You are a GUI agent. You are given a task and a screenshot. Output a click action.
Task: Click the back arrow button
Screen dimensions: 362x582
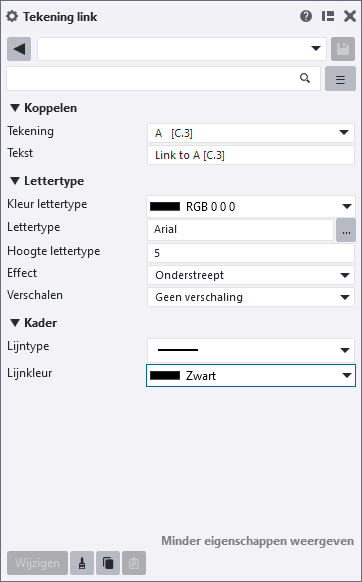click(x=19, y=49)
